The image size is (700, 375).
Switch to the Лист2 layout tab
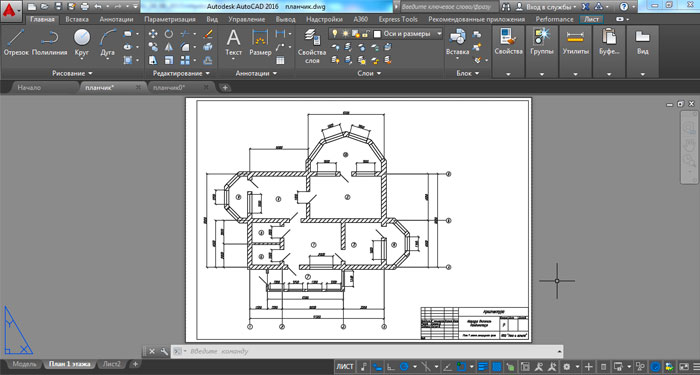pyautogui.click(x=112, y=364)
